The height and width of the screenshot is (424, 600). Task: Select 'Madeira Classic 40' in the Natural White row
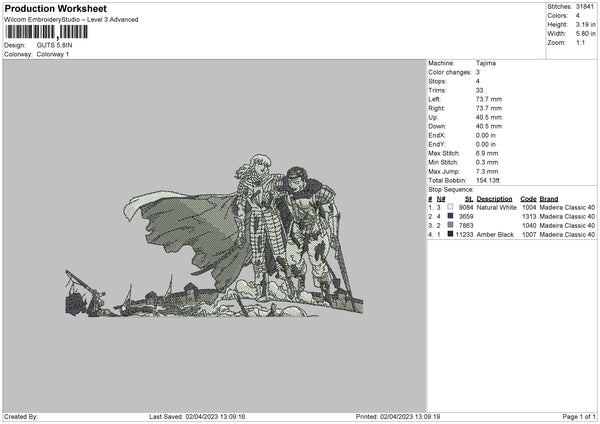tap(567, 207)
